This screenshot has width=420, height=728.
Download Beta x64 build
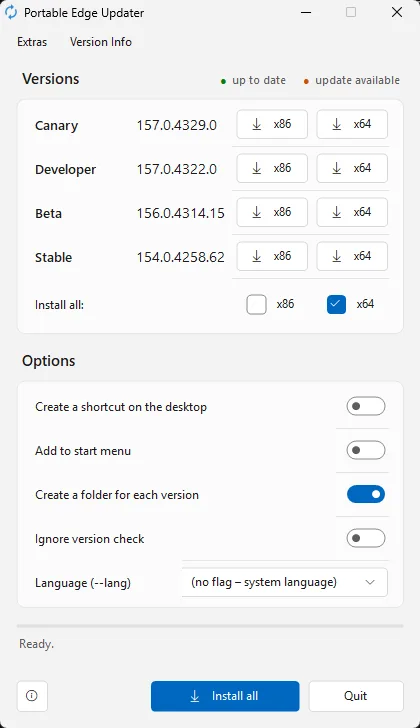point(352,212)
